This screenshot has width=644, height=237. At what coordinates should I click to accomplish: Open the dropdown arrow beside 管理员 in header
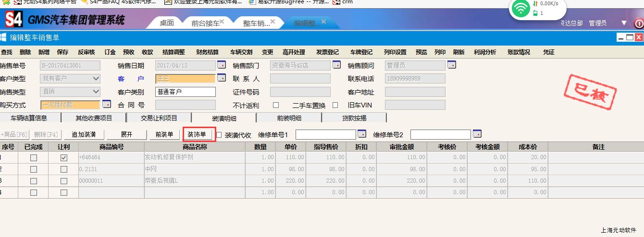coord(624,23)
